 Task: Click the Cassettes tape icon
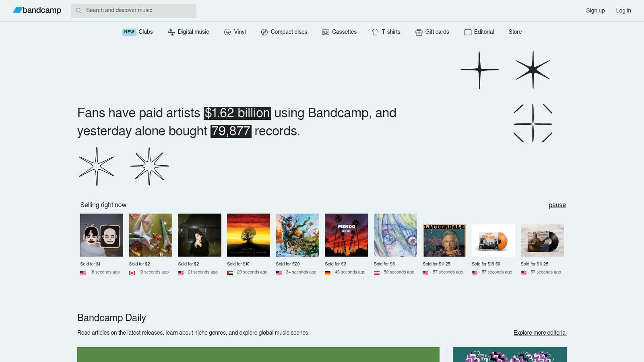pyautogui.click(x=326, y=32)
